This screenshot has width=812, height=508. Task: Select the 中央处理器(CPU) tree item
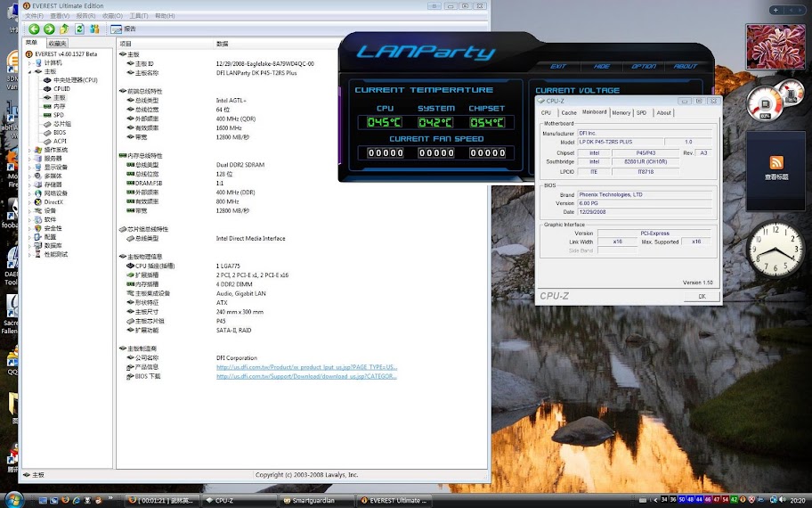tap(70, 80)
